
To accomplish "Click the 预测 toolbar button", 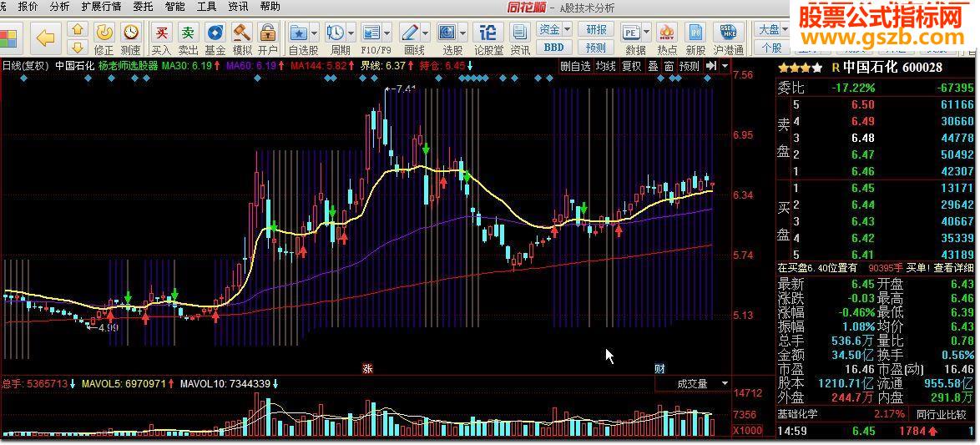I will 596,48.
